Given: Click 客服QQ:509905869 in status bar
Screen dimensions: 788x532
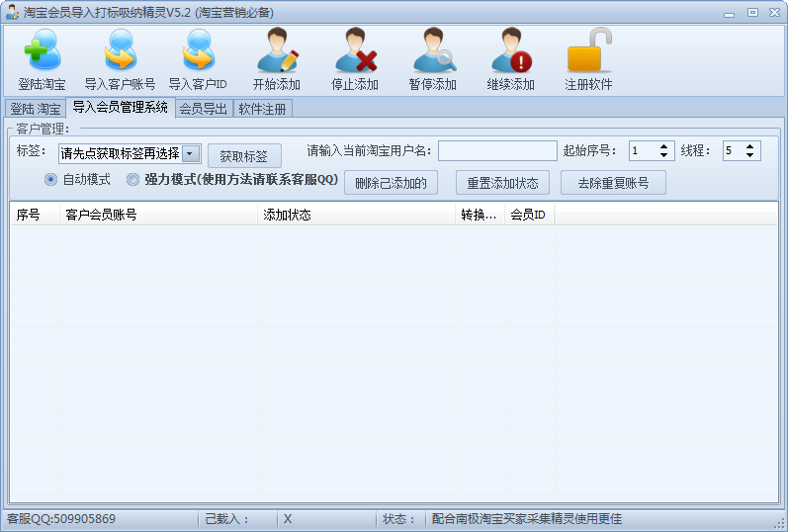Looking at the screenshot, I should 61,519.
